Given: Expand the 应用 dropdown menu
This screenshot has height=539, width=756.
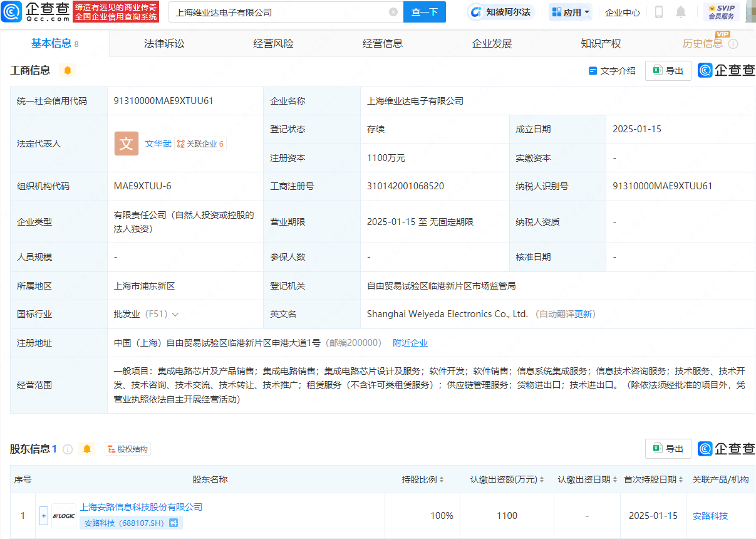Looking at the screenshot, I should point(571,12).
